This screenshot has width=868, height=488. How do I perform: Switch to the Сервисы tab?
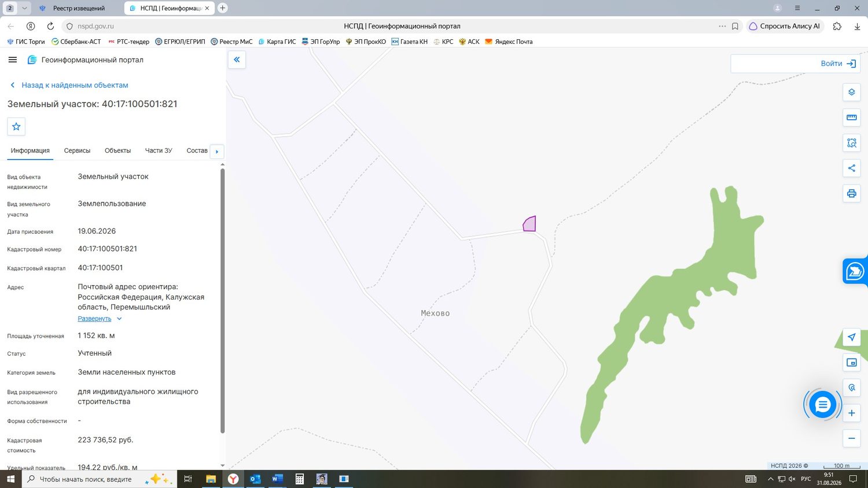[x=77, y=151]
